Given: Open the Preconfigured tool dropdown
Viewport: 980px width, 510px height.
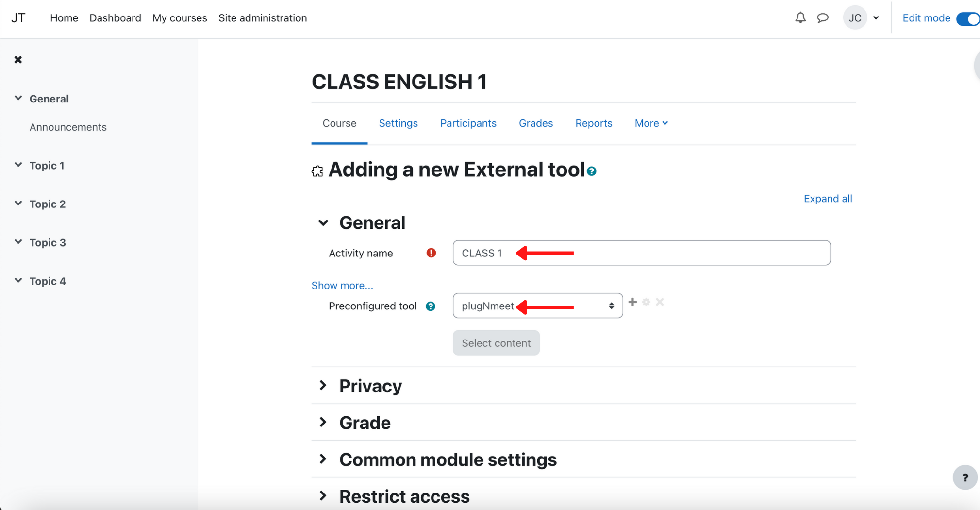Looking at the screenshot, I should (x=537, y=306).
